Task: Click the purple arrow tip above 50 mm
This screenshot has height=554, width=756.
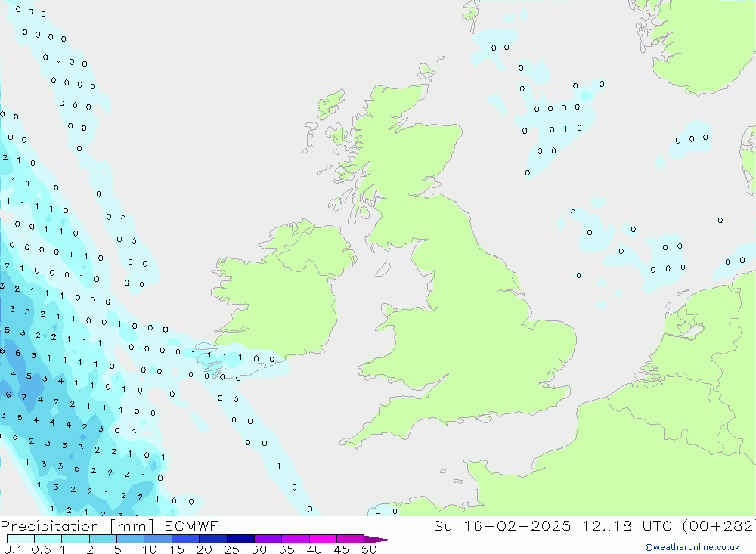Action: click(377, 540)
